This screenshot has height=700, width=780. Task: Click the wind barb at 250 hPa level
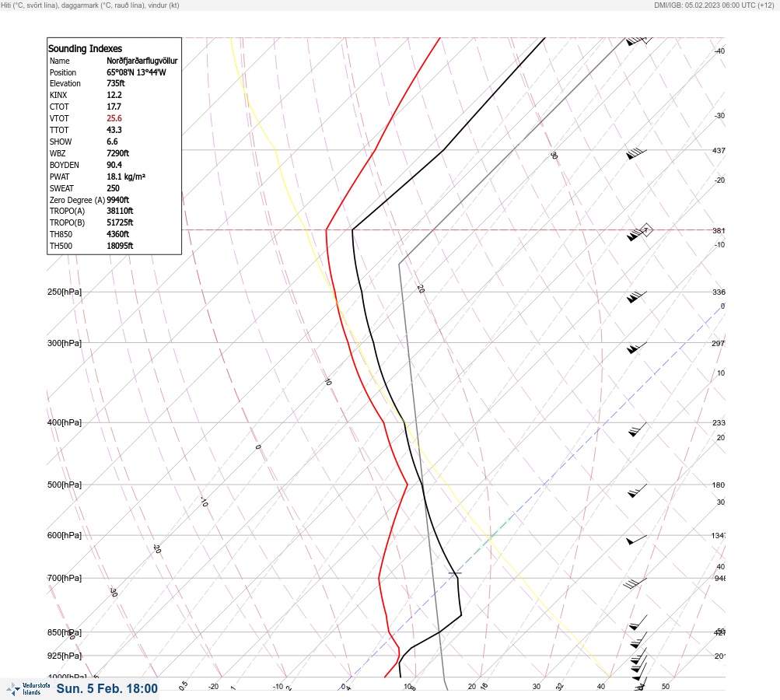636,297
